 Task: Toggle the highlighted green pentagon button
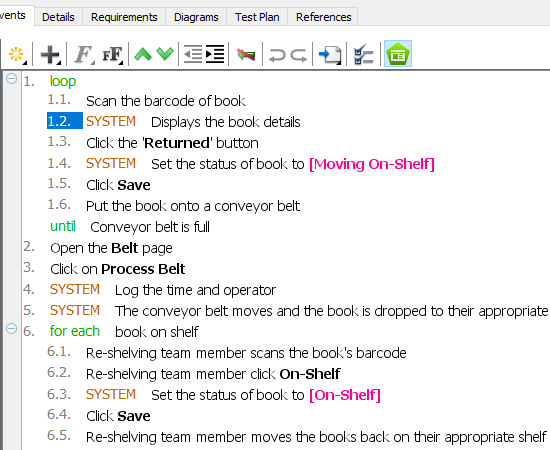398,54
